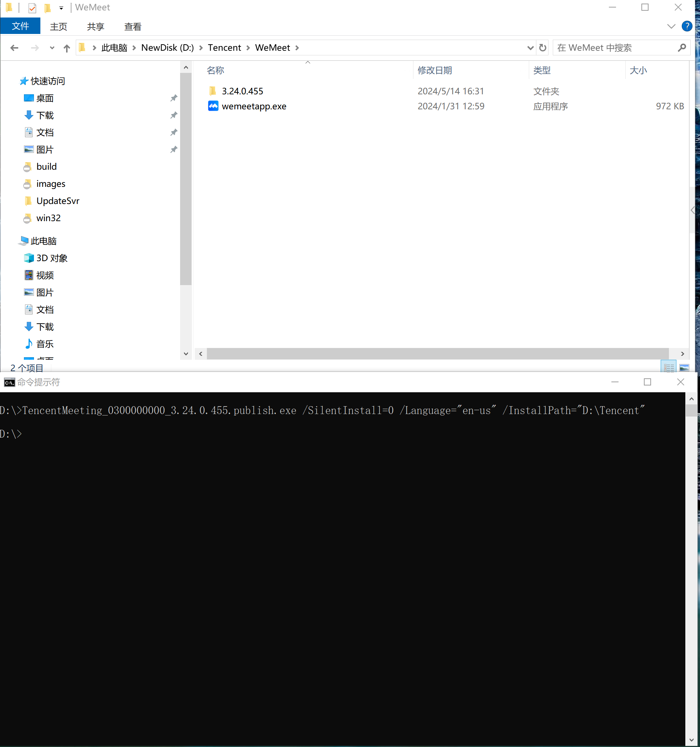Click the forward navigation arrow

click(x=35, y=48)
